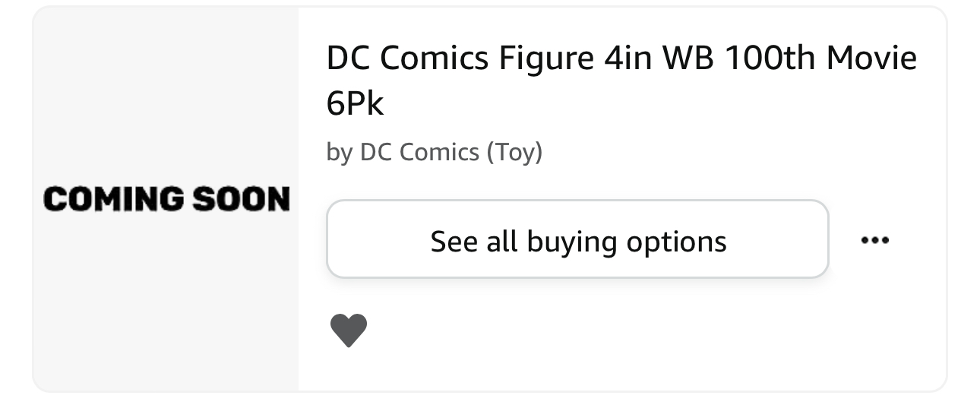The image size is (980, 408).
Task: Mark the 4in figure pack as favorite
Action: 349,331
